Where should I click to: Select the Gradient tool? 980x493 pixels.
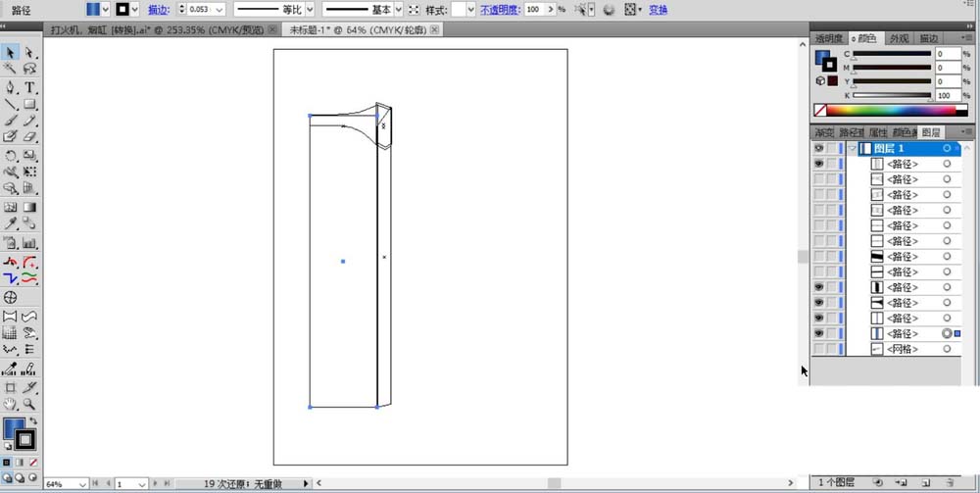click(x=29, y=207)
